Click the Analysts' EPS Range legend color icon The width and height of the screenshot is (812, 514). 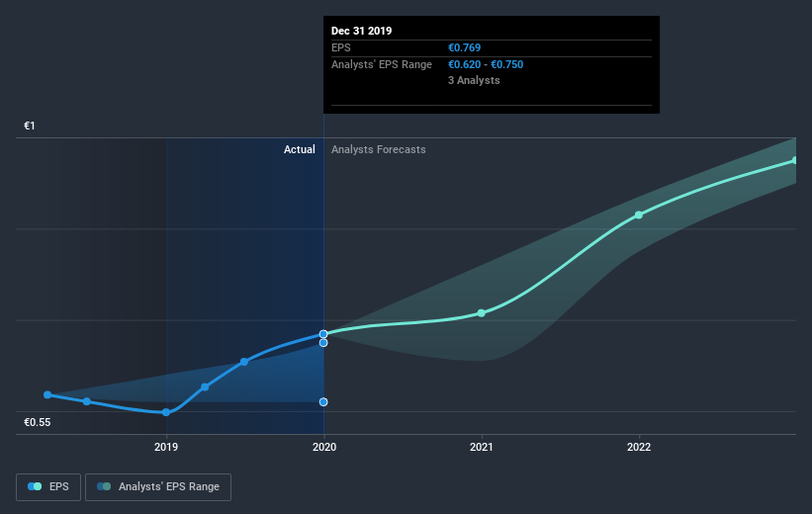pos(104,486)
